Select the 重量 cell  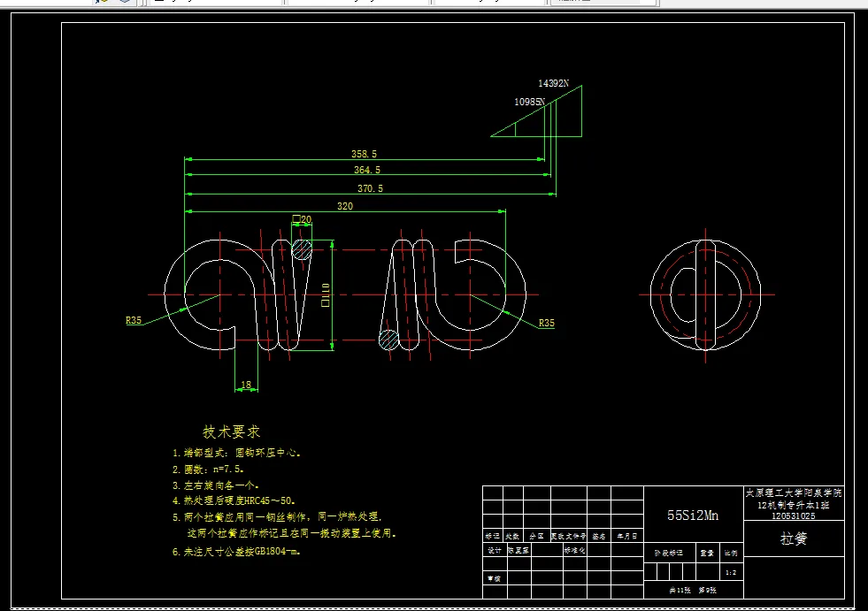(707, 553)
